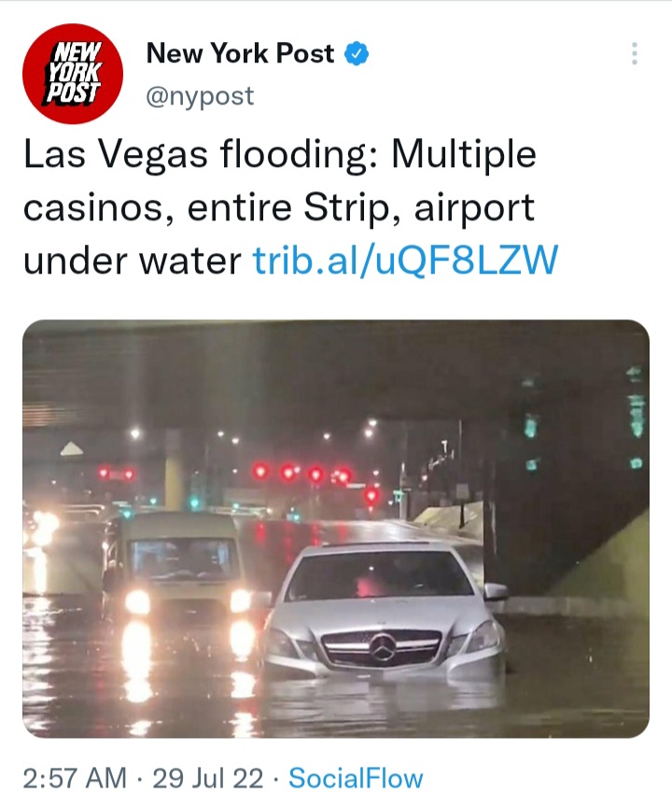Click the blue verified badge
Viewport: 672px width, 807px height.
click(x=356, y=53)
